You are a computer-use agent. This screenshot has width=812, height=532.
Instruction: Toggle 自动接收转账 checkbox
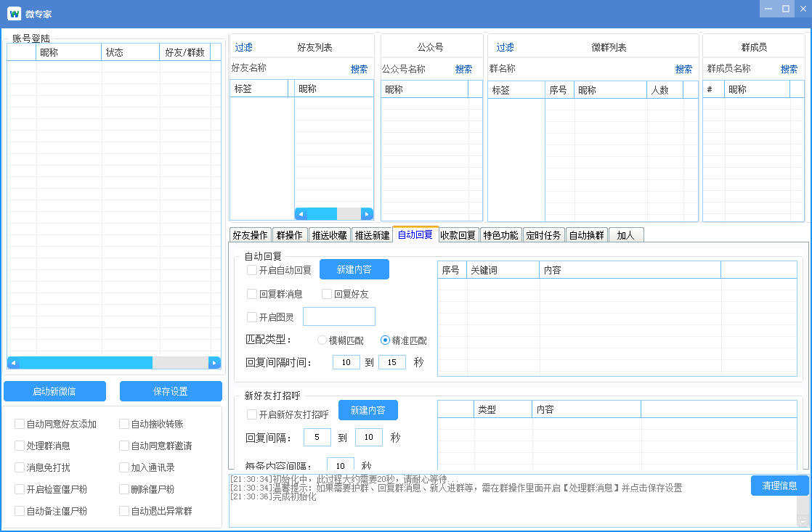[x=124, y=424]
